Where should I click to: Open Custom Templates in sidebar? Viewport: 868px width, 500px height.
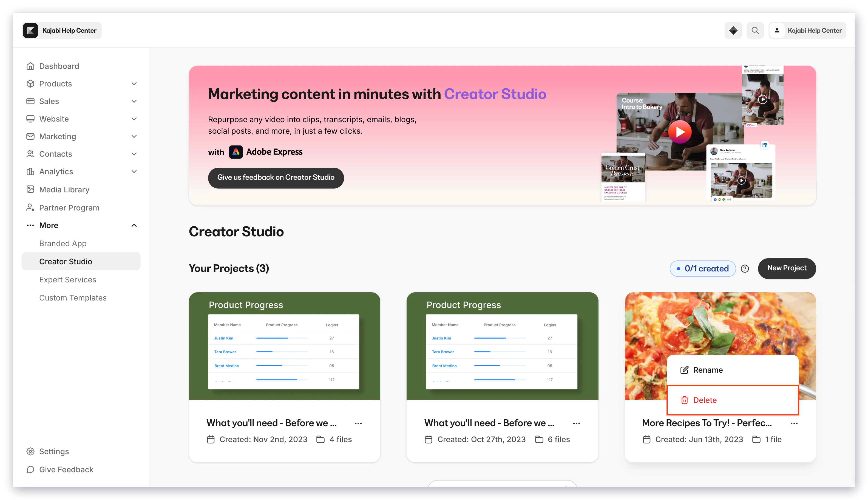click(x=73, y=298)
